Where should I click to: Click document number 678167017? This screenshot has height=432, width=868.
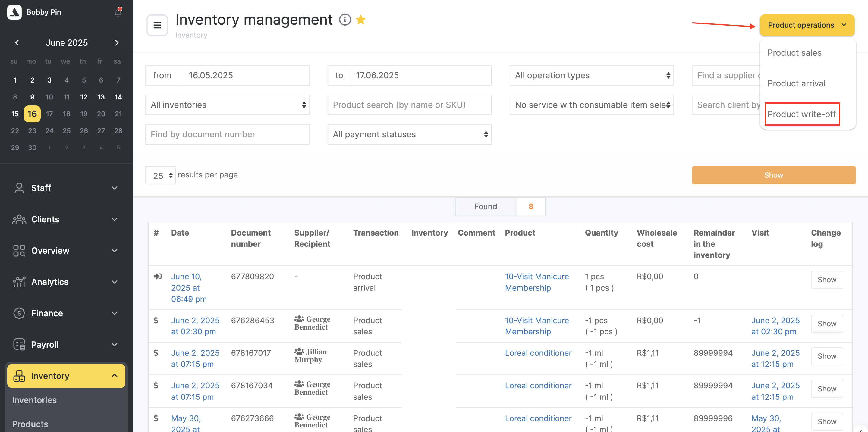[251, 353]
